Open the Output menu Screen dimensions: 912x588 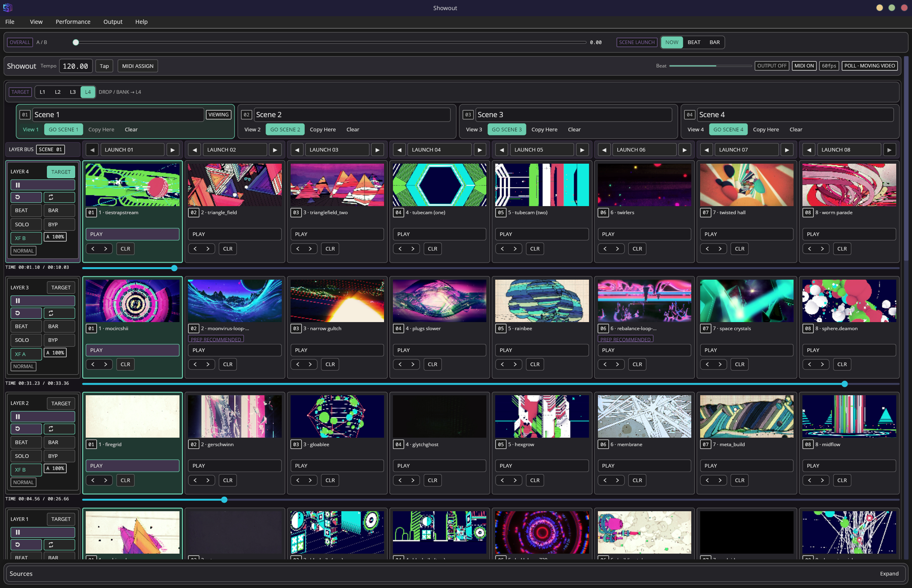113,22
